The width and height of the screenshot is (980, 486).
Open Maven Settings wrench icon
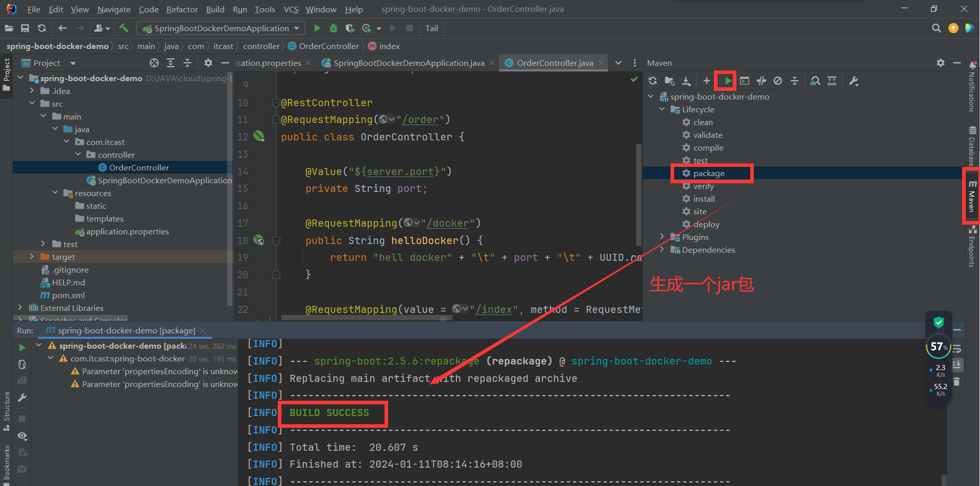coord(854,81)
